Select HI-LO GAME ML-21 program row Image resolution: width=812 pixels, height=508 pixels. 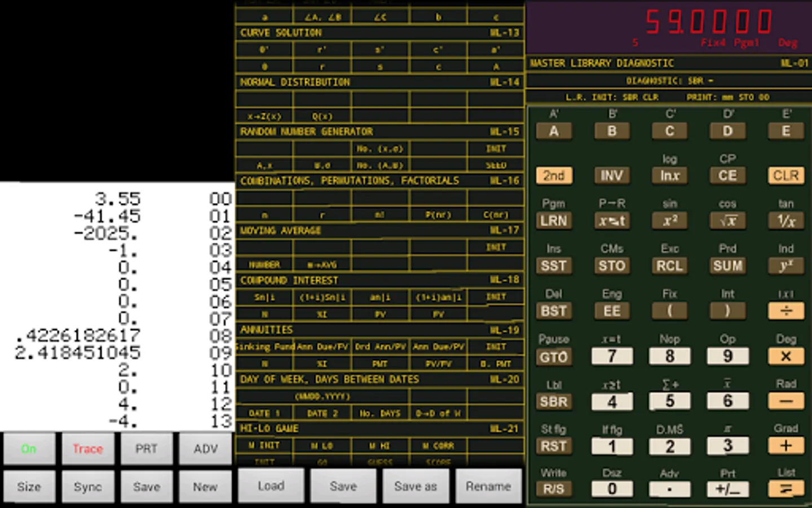[x=379, y=428]
